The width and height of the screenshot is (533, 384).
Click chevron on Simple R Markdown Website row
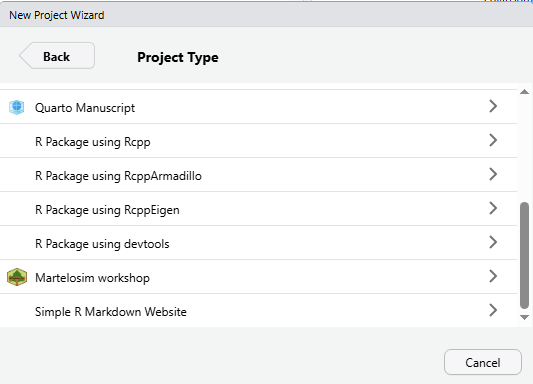click(493, 310)
